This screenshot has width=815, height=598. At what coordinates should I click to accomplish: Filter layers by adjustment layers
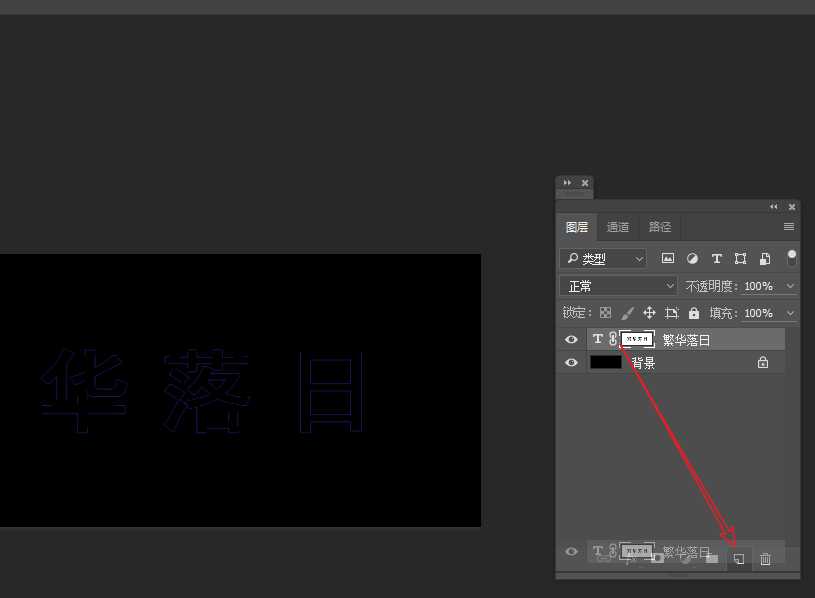pos(692,258)
